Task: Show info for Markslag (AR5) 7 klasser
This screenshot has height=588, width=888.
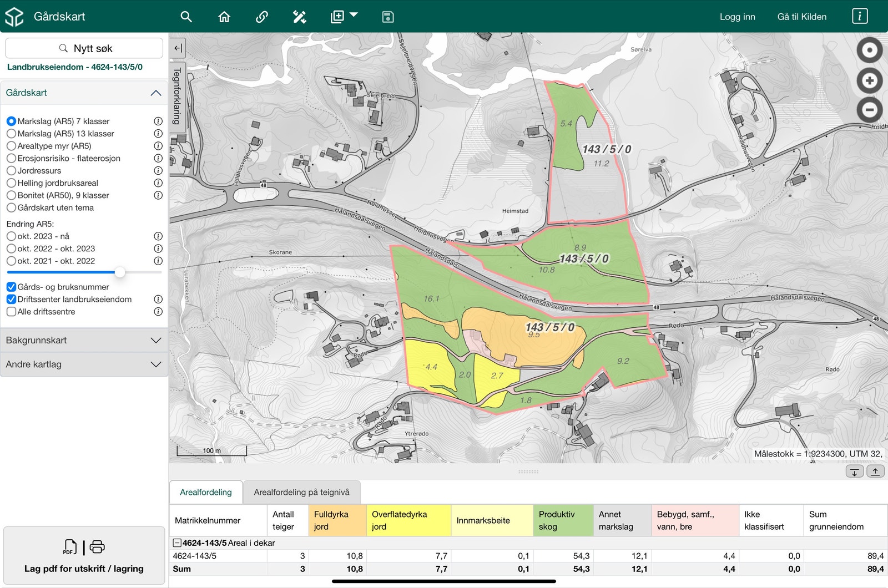Action: tap(158, 121)
